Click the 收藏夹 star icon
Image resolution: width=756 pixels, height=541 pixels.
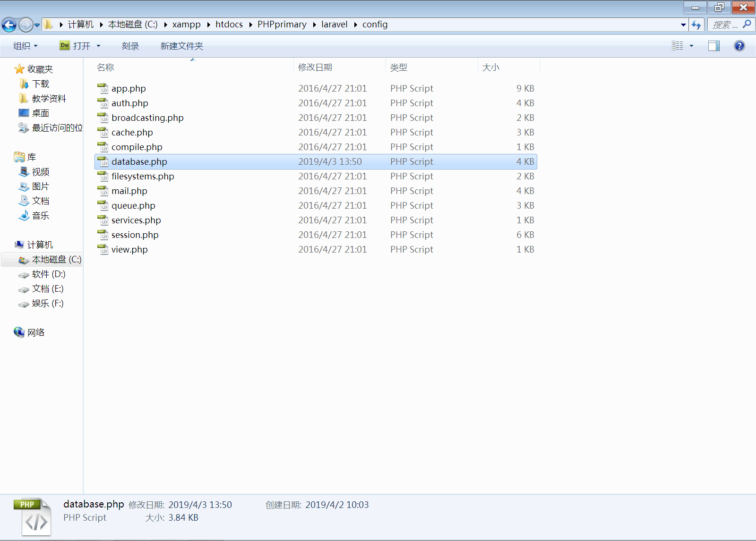tap(19, 69)
